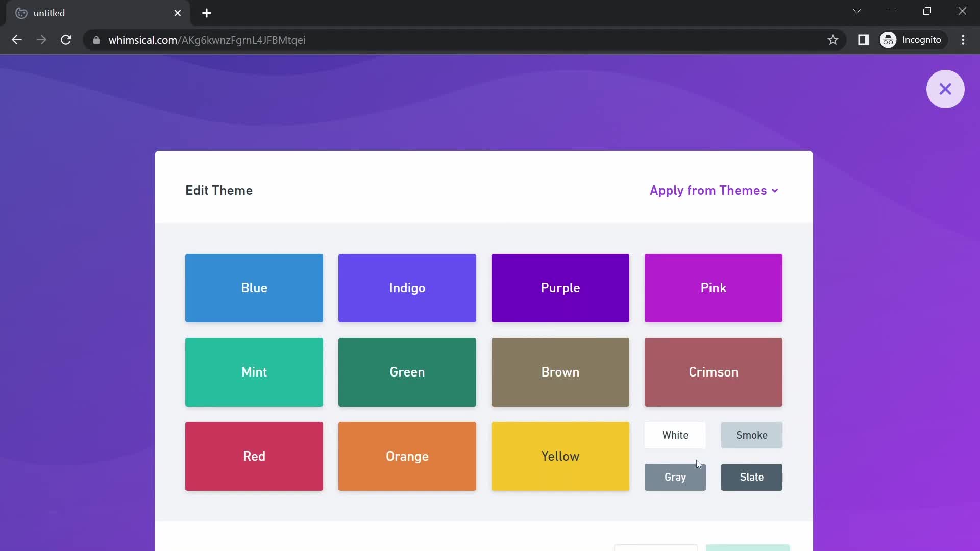The image size is (980, 551).
Task: Select the Purple theme color
Action: click(x=560, y=288)
